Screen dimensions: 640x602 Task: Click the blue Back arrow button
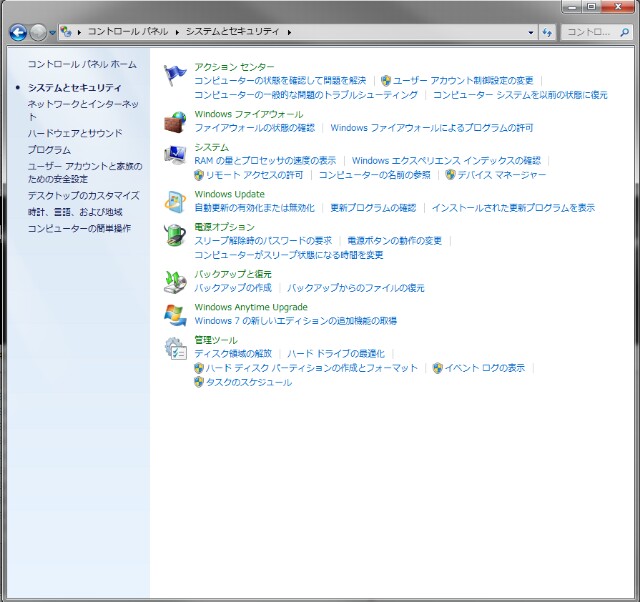point(18,32)
